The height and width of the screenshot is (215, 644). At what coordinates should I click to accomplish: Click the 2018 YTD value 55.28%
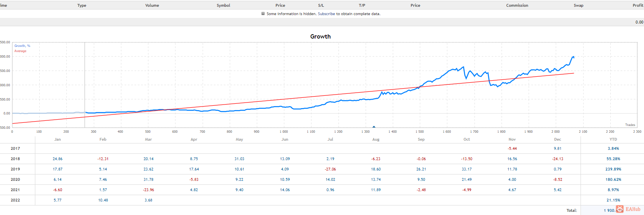point(613,159)
